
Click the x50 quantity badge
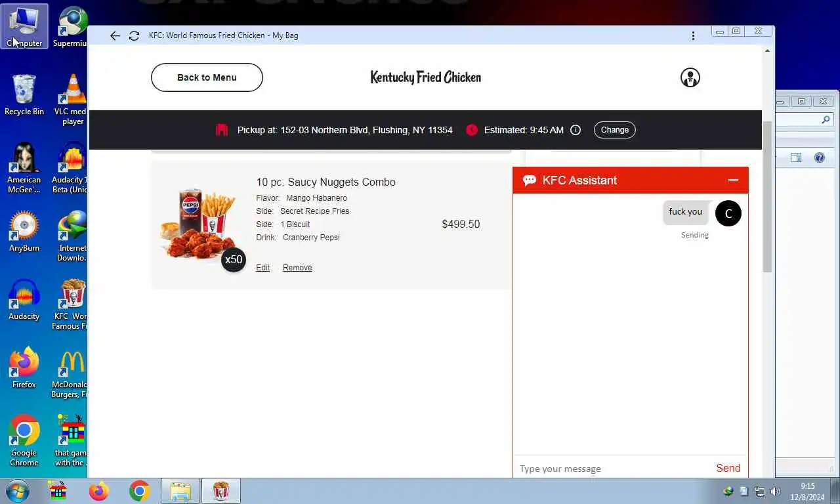[234, 260]
